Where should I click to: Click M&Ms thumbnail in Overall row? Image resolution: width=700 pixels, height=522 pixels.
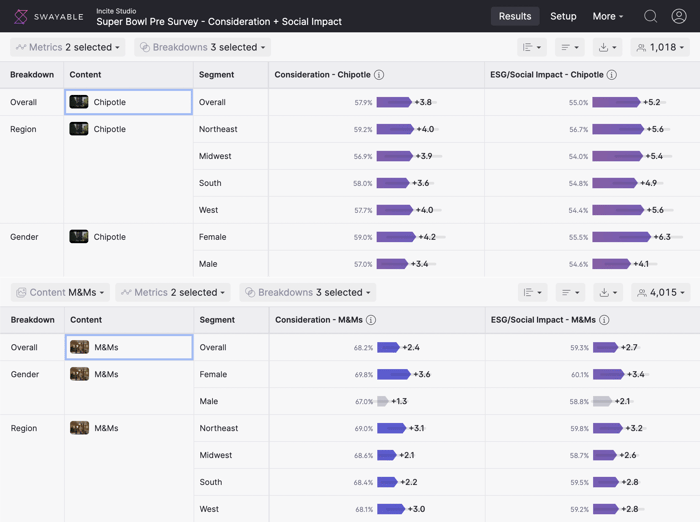pos(79,347)
